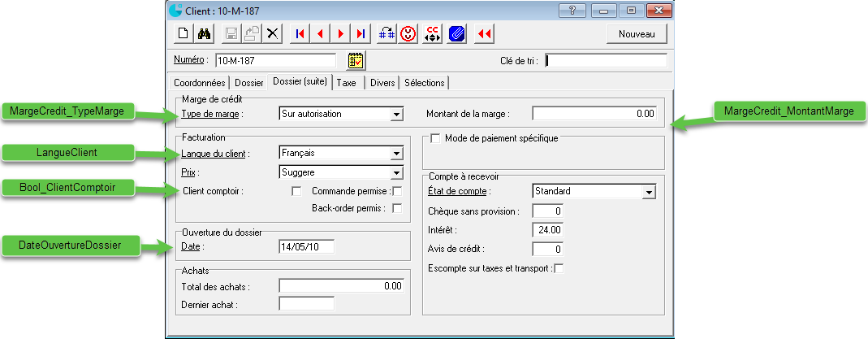Jump to the last client record

coord(361,33)
